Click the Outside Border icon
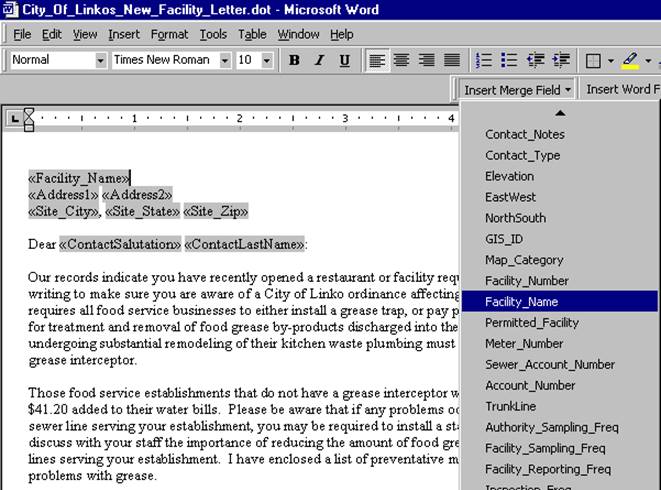The width and height of the screenshot is (661, 490). (x=593, y=61)
